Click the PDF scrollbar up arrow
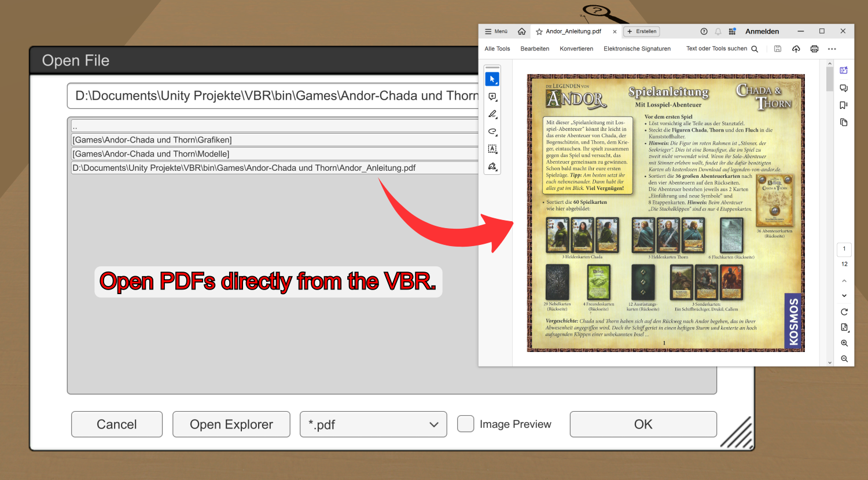The height and width of the screenshot is (480, 868). [830, 63]
